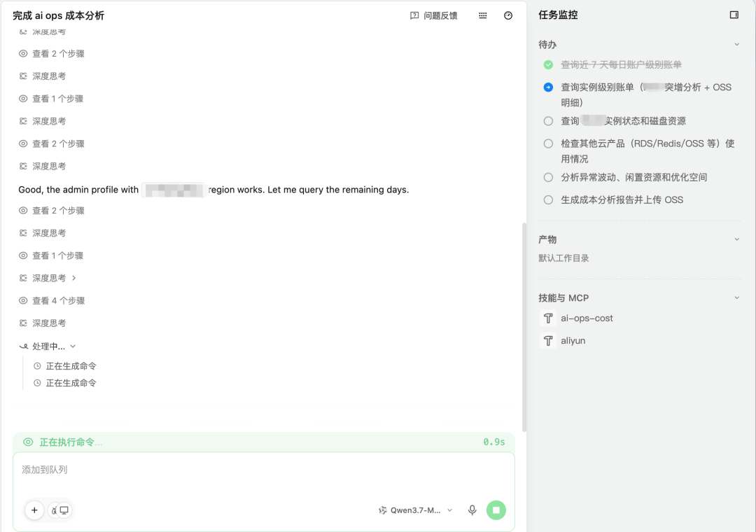Toggle the circle beside 实例状态和磁盘资源 task
Viewport: 756px width, 532px height.
click(x=548, y=121)
